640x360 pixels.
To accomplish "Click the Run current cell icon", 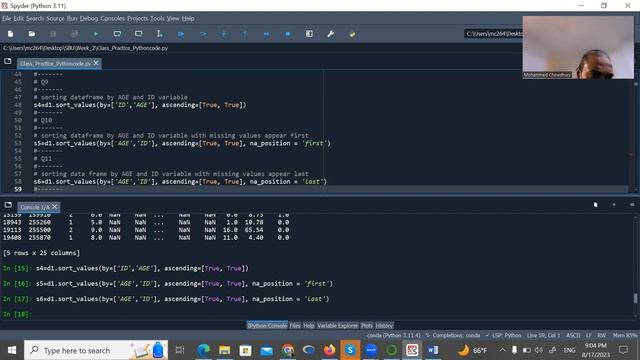I will tap(117, 34).
